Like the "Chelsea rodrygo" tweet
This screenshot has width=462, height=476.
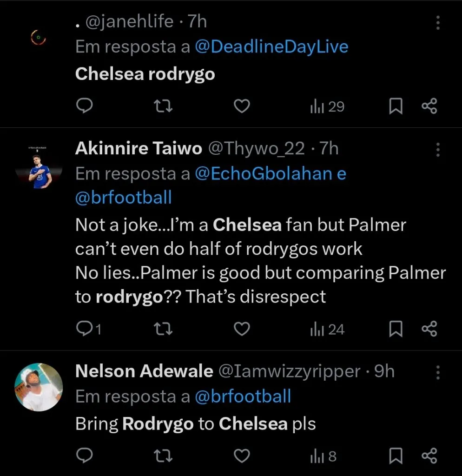241,106
